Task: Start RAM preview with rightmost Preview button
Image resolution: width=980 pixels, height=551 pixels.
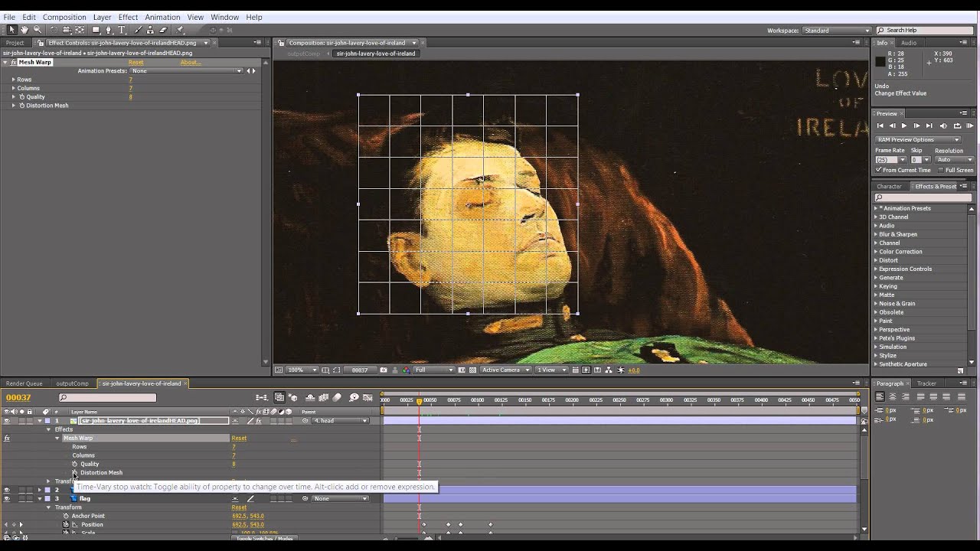Action: (970, 126)
